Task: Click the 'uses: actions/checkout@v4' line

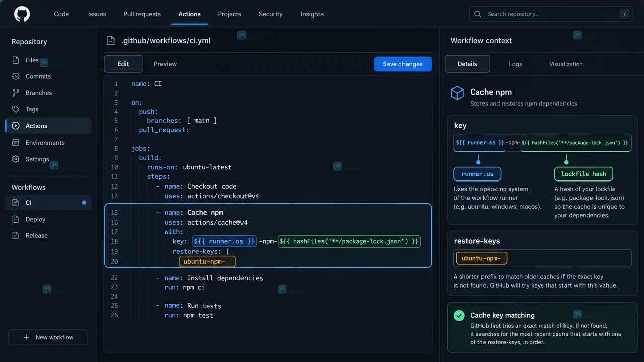Action: [211, 196]
